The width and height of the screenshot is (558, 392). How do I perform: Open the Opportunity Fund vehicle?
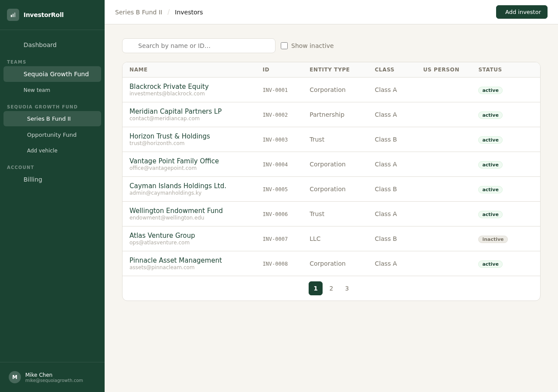[x=51, y=135]
